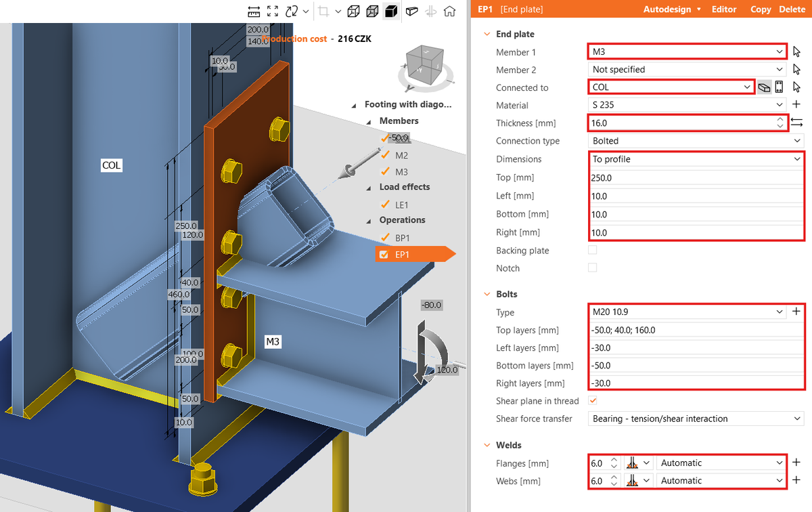Select the weld display toolbar icon
The width and height of the screenshot is (812, 512).
point(411,12)
